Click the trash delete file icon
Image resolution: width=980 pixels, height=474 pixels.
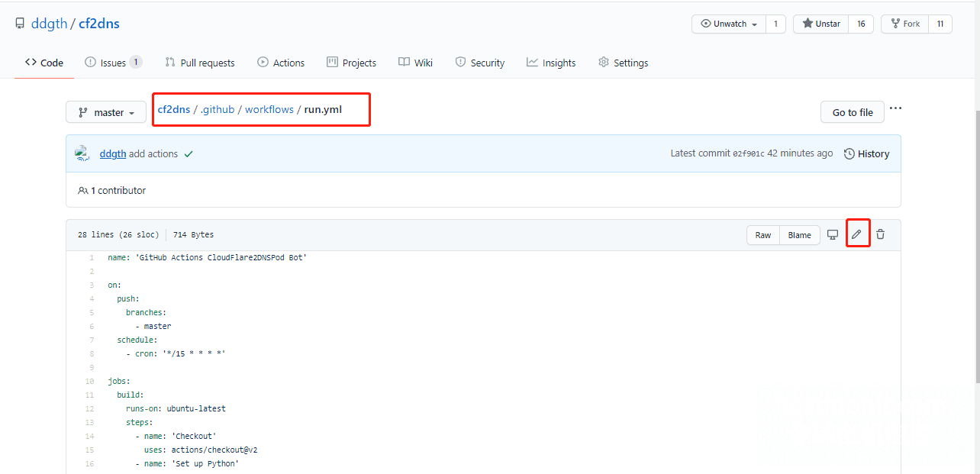point(880,234)
